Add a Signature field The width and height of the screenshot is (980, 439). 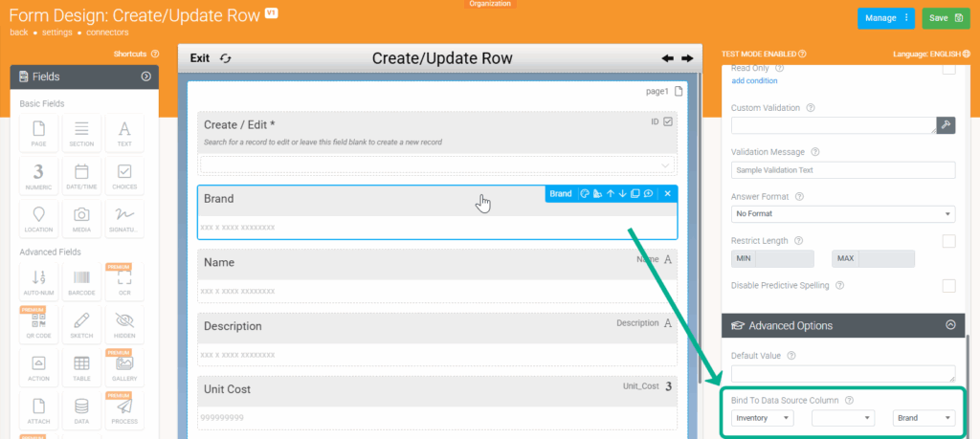point(124,219)
